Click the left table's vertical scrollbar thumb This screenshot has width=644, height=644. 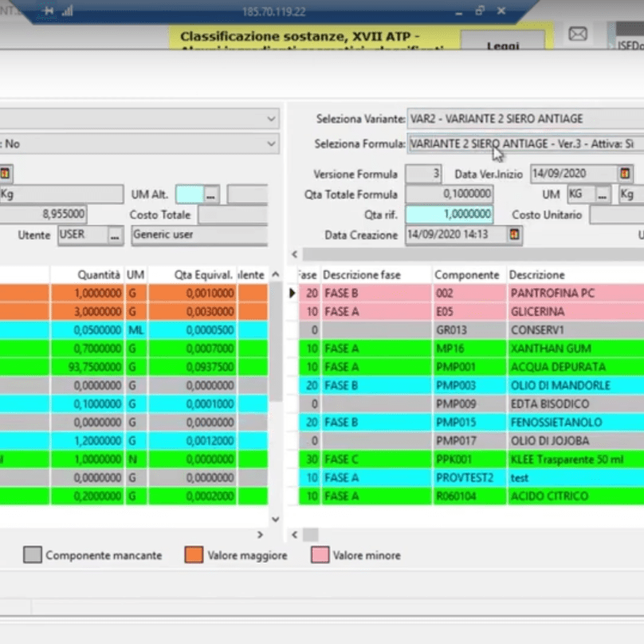click(277, 342)
